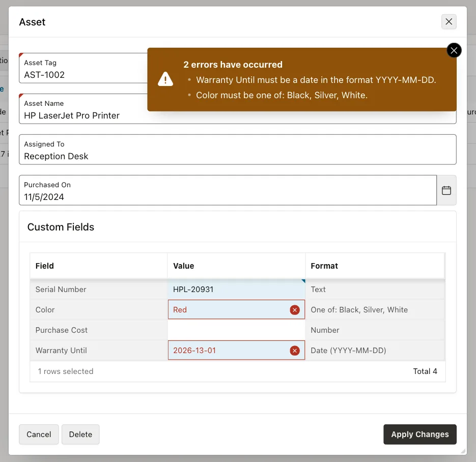Click the Number format cell
The image size is (476, 462).
[x=375, y=330]
